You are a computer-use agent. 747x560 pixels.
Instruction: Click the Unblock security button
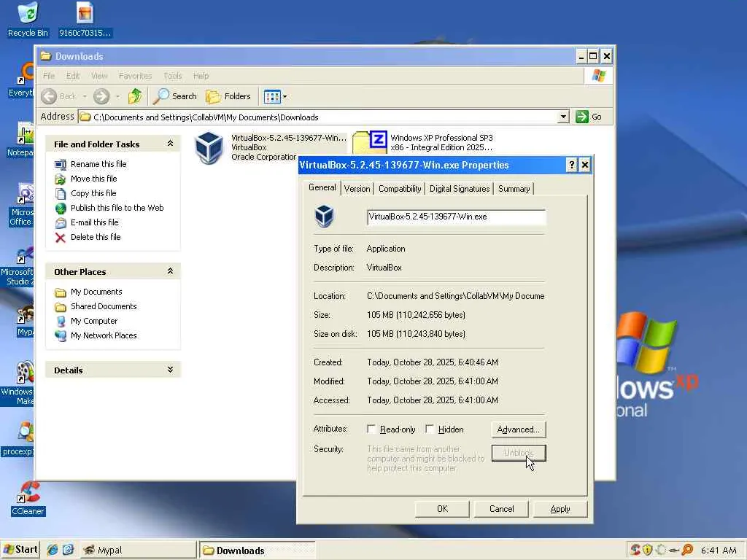tap(519, 453)
